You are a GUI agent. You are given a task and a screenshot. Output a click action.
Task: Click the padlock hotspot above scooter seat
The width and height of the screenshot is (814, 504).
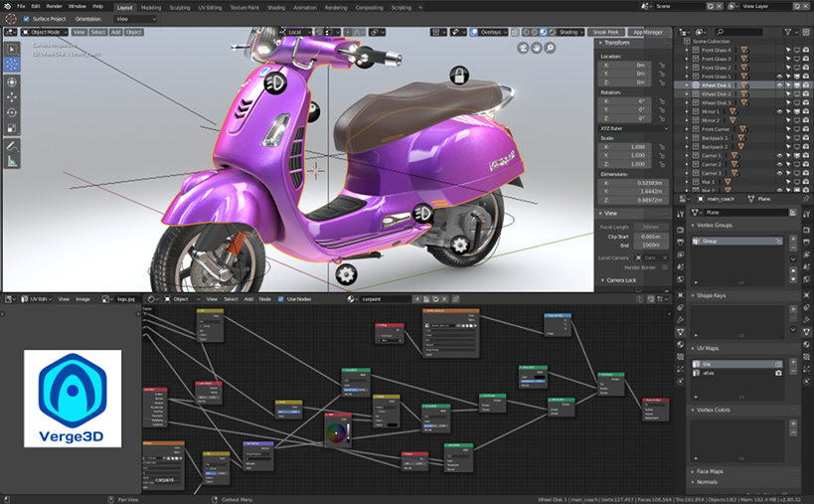click(x=459, y=76)
